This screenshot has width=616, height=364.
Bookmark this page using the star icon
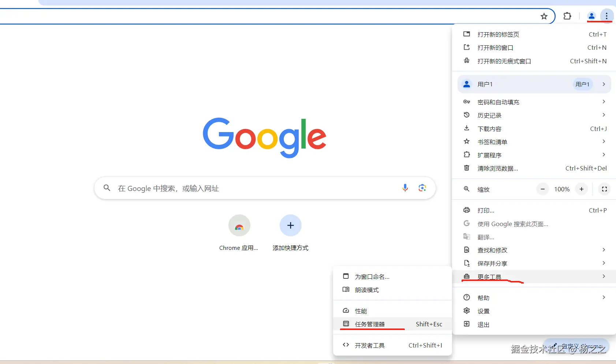(x=544, y=16)
